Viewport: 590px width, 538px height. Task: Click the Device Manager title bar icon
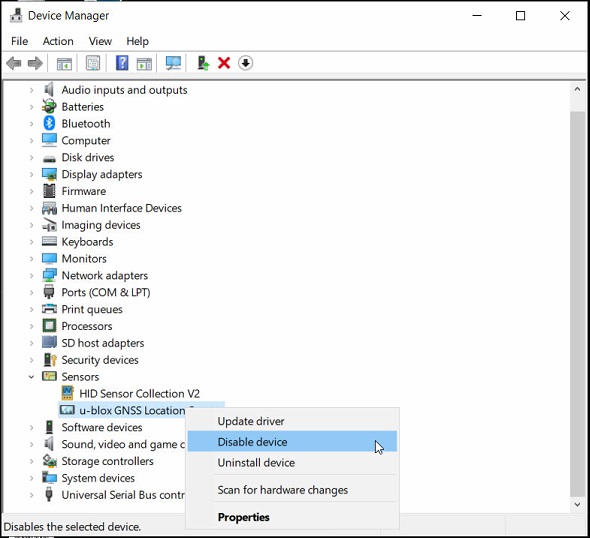[16, 15]
